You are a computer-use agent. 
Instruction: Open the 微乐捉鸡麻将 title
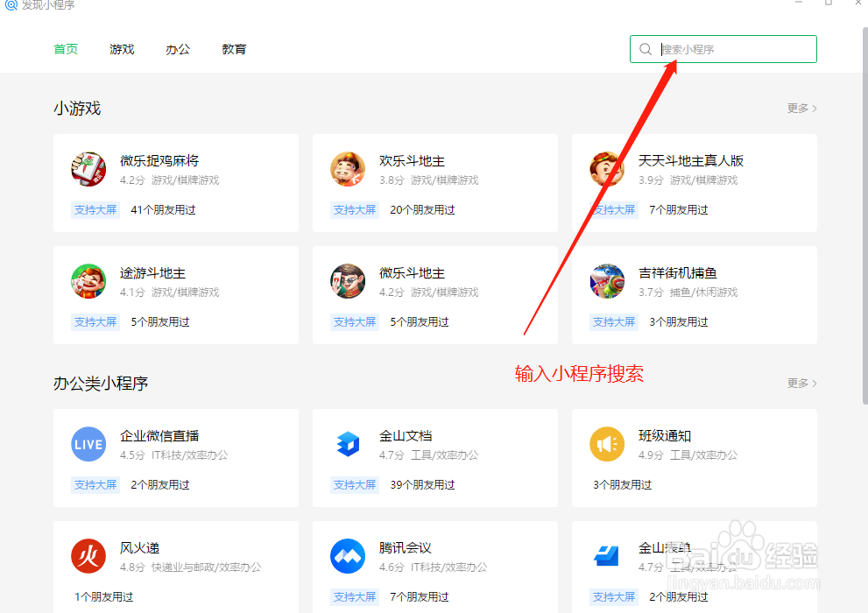click(159, 161)
